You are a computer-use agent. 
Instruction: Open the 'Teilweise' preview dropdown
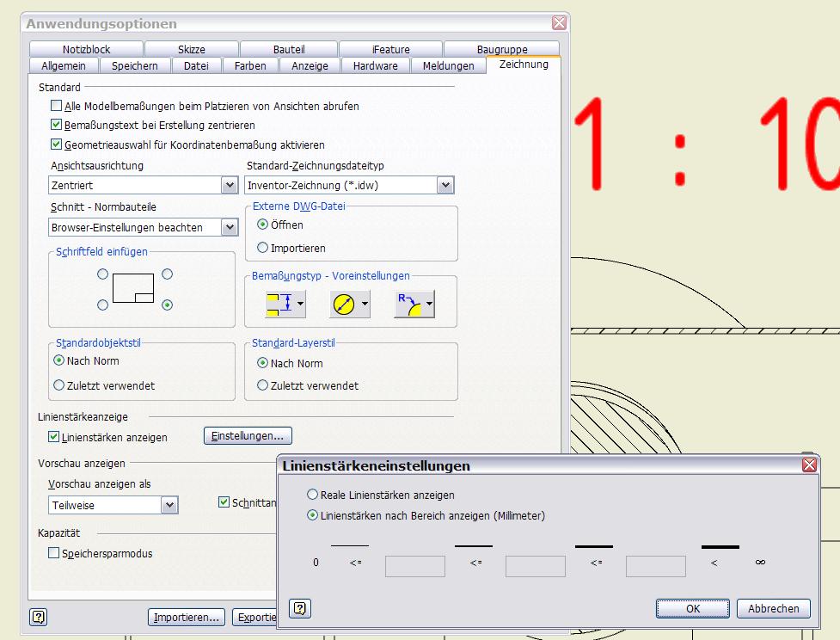169,505
